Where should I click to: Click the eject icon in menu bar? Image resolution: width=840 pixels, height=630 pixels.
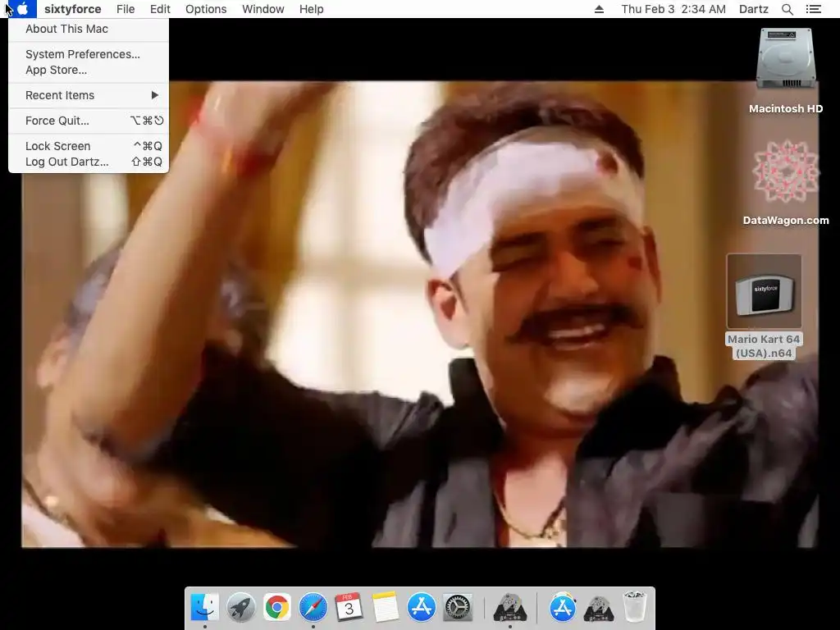599,9
